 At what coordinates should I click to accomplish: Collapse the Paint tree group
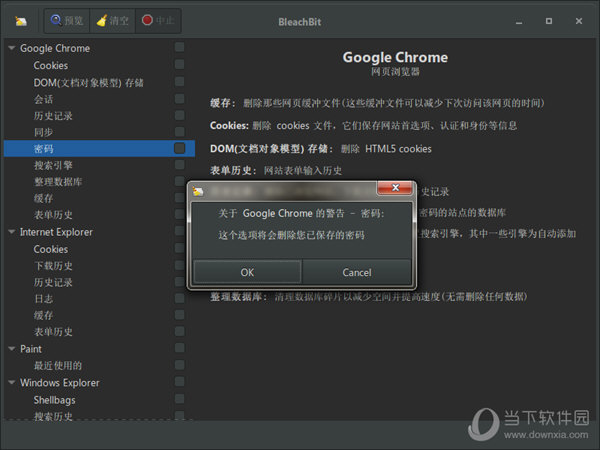12,349
